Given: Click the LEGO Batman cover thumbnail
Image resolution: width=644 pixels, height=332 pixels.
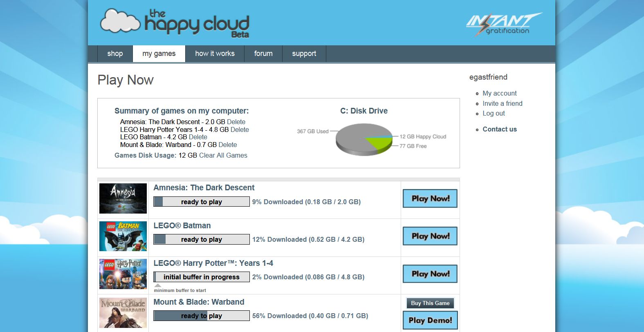Looking at the screenshot, I should tap(123, 236).
